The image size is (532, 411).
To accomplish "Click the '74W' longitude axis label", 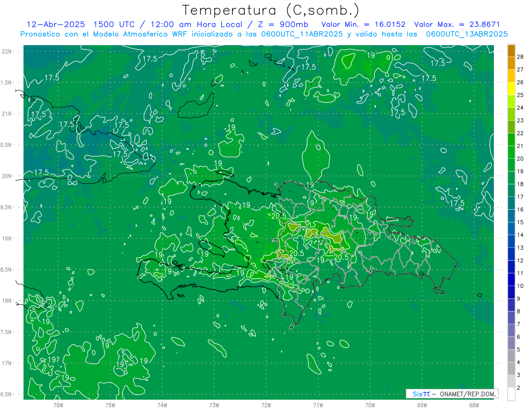I will 162,405.
